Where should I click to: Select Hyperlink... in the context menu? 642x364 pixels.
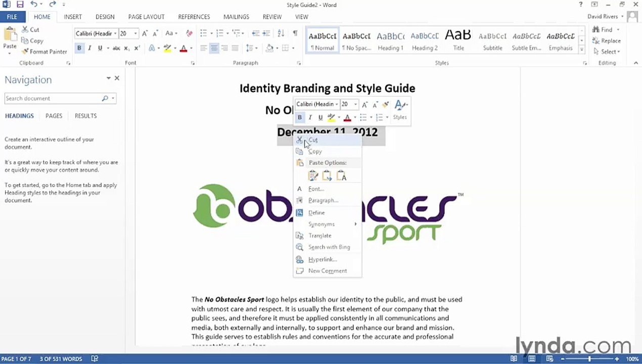pyautogui.click(x=328, y=259)
